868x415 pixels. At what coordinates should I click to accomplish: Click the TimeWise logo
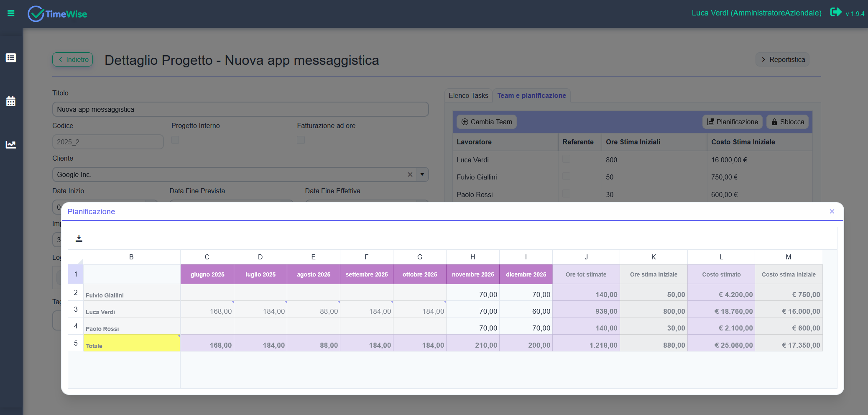58,14
